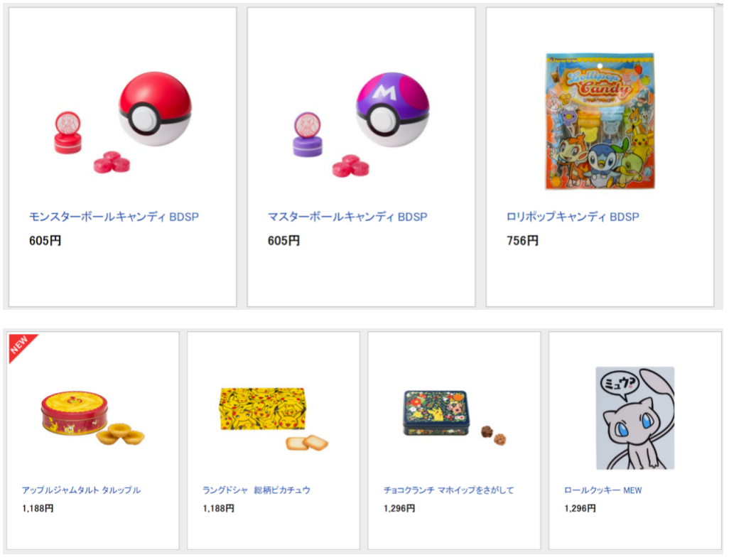Open the Mew roll cookie package image
Image resolution: width=729 pixels, height=560 pixels.
pos(635,418)
